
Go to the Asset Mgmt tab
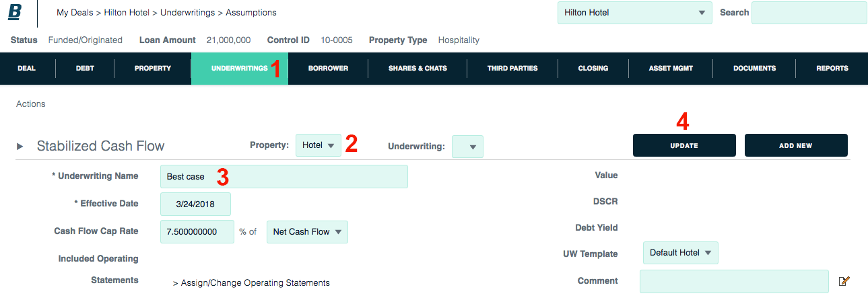click(671, 68)
